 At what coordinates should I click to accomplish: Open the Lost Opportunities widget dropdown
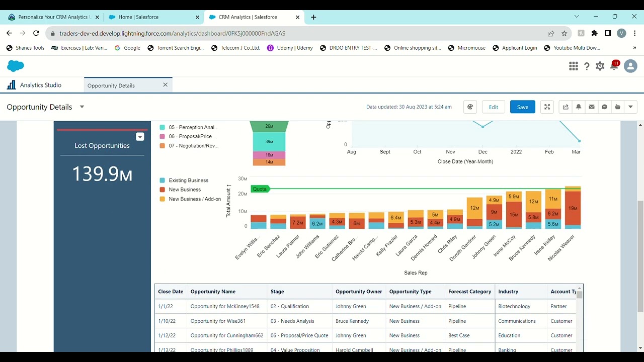click(140, 137)
